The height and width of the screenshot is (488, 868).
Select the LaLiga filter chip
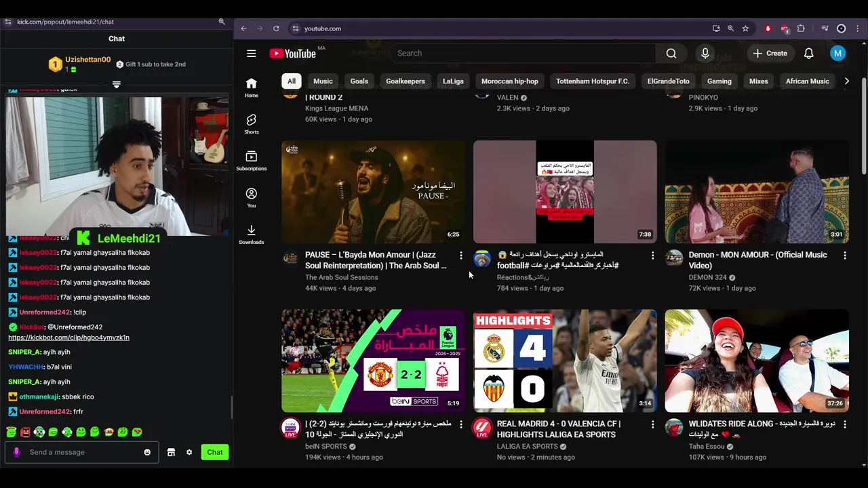[x=453, y=81]
